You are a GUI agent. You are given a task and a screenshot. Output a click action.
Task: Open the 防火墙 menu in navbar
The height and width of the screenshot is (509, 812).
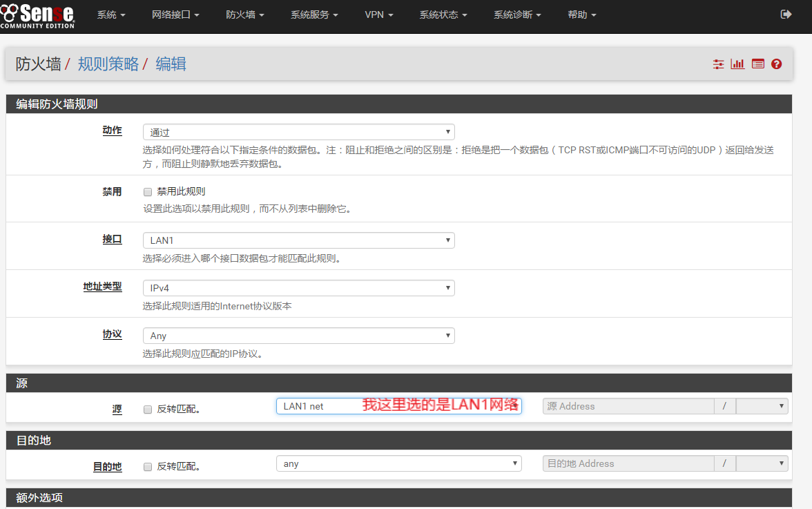coord(244,15)
